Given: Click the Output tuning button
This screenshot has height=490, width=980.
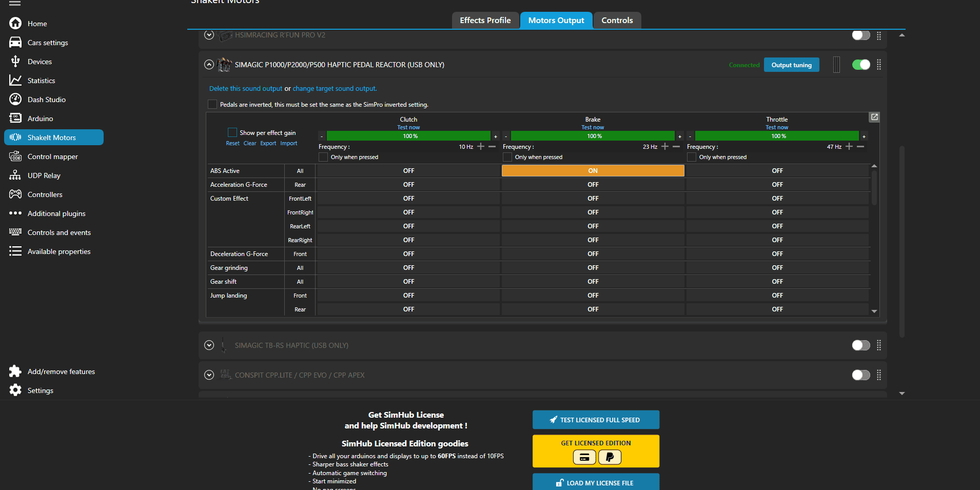Looking at the screenshot, I should coord(791,65).
